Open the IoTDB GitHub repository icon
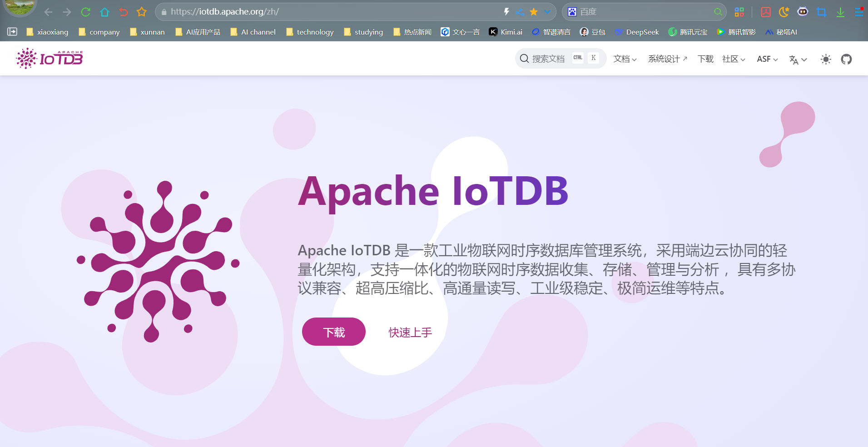868x447 pixels. [846, 59]
